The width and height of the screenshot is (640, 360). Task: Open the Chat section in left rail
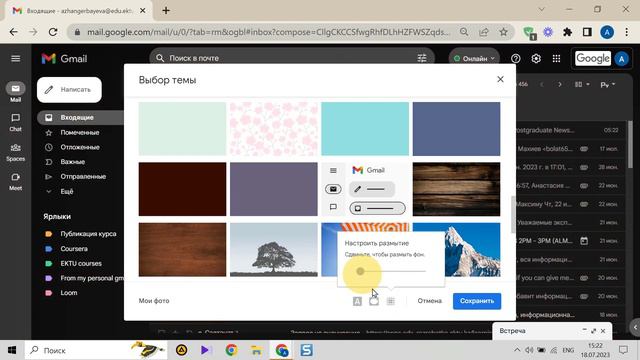16,122
